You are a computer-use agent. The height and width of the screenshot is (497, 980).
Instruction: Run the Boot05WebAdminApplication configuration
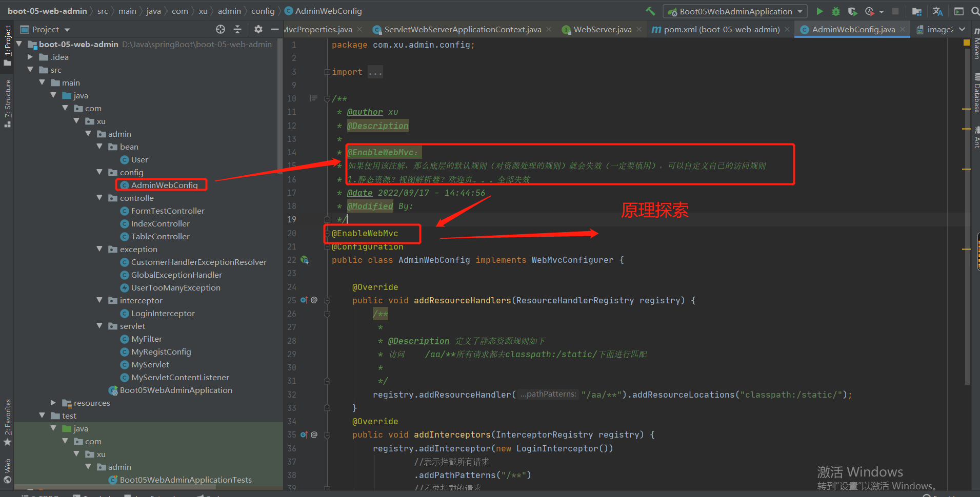coord(819,11)
